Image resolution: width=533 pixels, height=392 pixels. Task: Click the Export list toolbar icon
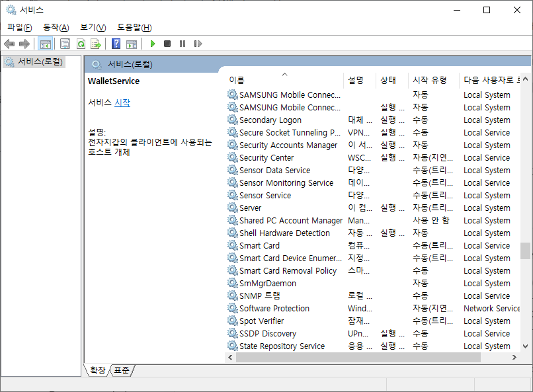[96, 44]
